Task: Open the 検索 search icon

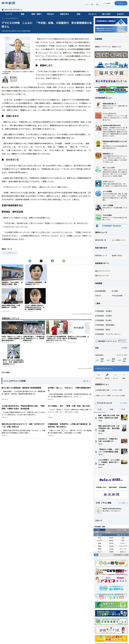Action: click(97, 3)
